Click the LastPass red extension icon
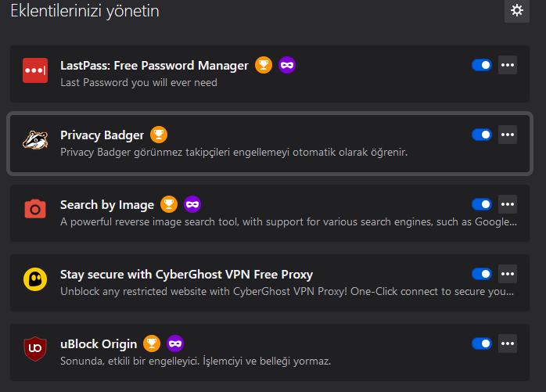This screenshot has width=546, height=392. [x=35, y=71]
